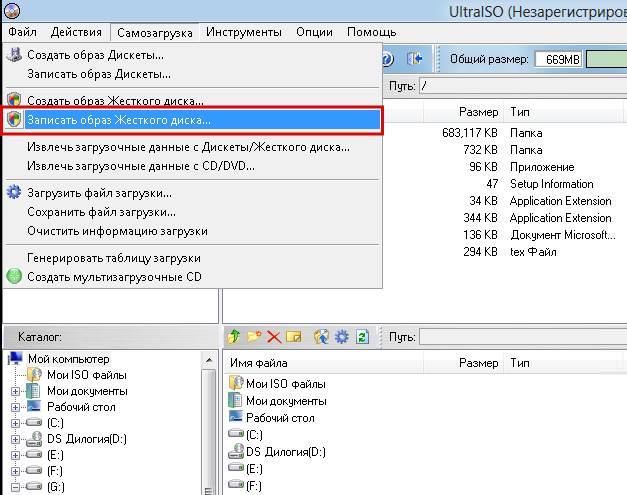Select Рабочий стол in file list
The width and height of the screenshot is (627, 495).
[x=280, y=418]
